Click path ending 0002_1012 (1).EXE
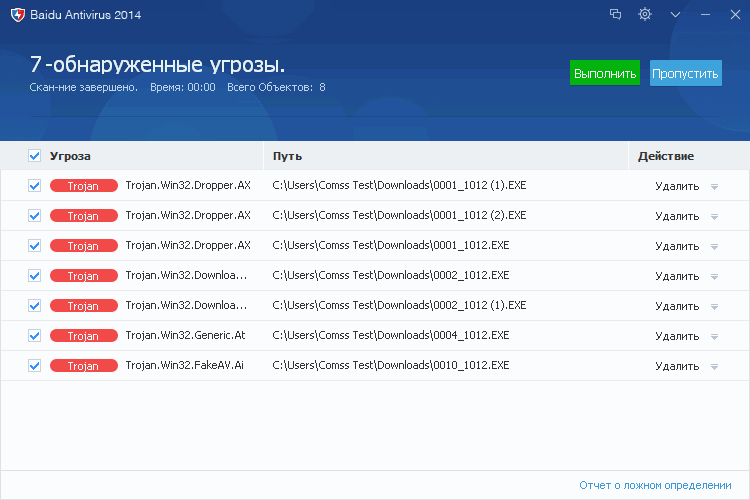750x500 pixels. click(x=399, y=305)
